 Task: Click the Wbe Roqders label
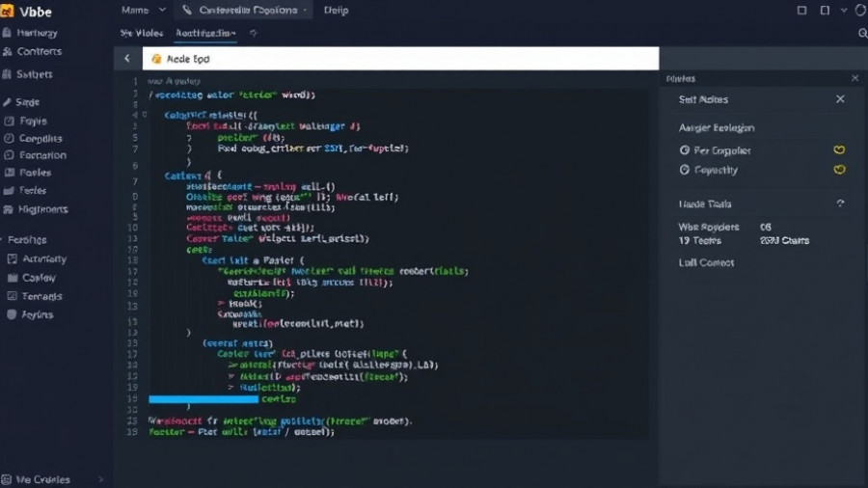pos(709,227)
